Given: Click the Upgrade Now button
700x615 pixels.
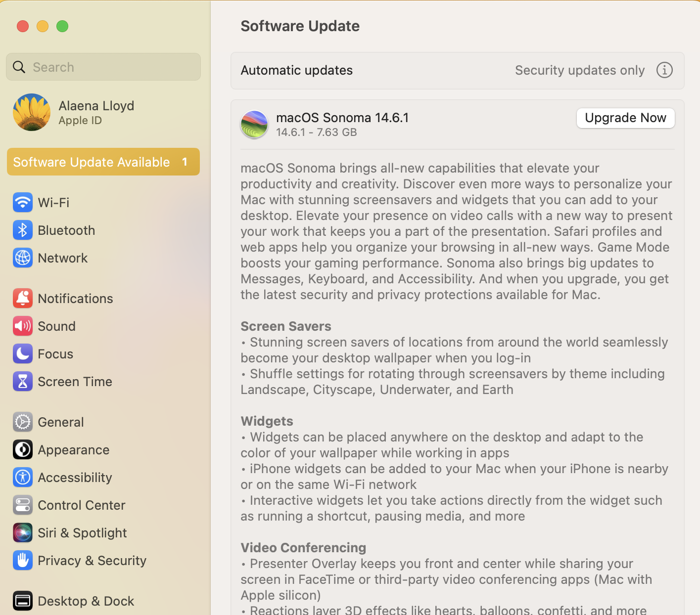Looking at the screenshot, I should (x=625, y=118).
